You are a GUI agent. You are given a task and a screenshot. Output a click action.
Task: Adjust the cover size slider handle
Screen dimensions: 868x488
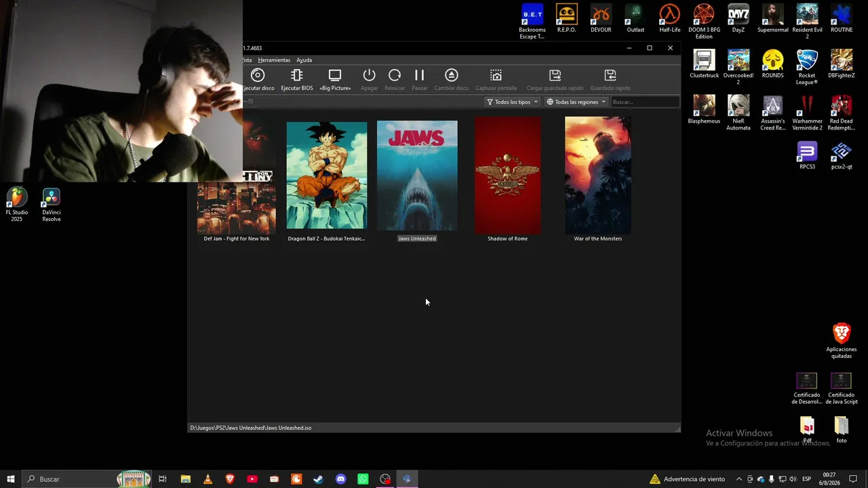[x=250, y=102]
